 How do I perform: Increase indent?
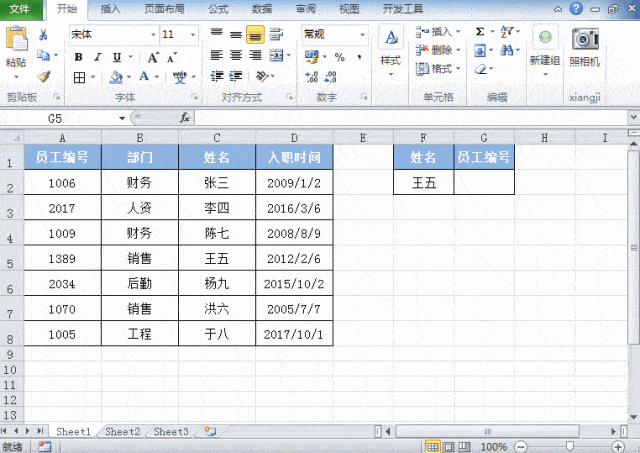coord(236,76)
